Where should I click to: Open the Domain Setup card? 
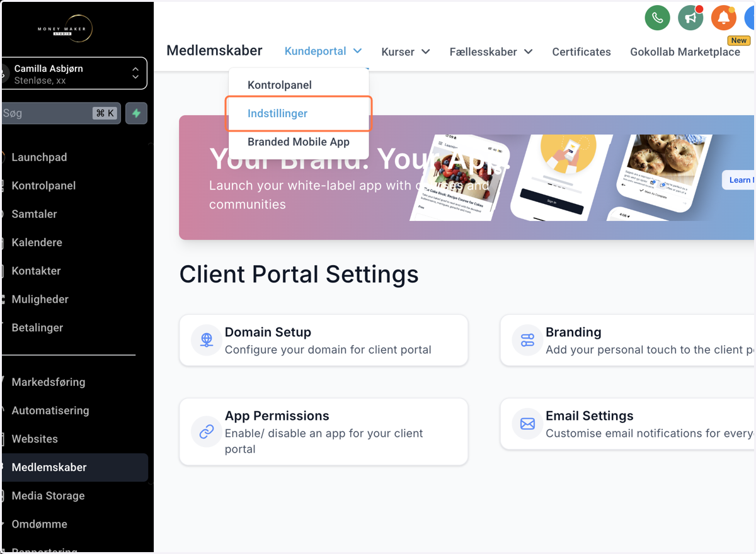point(324,341)
